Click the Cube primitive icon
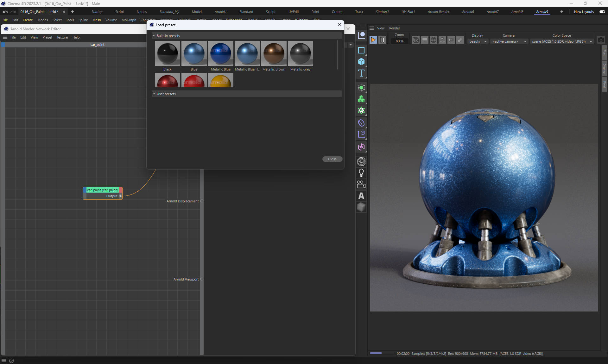The image size is (608, 364). tap(361, 62)
